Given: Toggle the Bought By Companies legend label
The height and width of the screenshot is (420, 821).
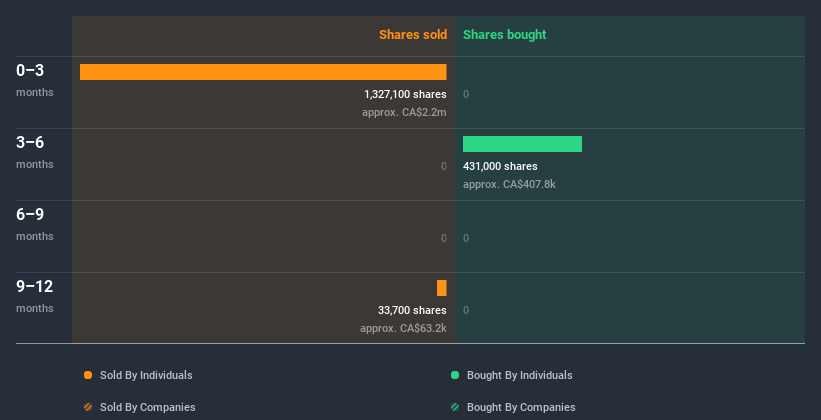Looking at the screenshot, I should pos(521,407).
